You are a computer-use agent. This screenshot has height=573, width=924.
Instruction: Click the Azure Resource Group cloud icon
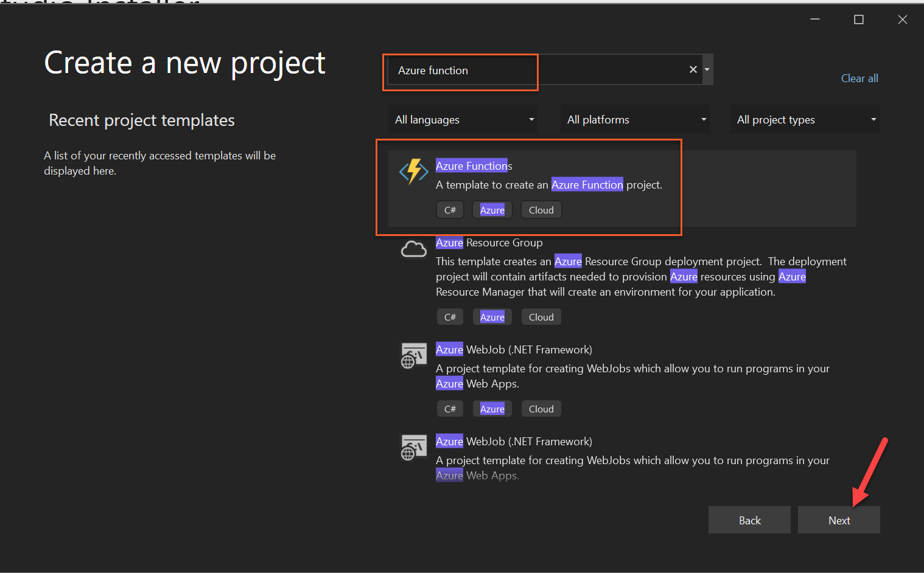coord(414,249)
